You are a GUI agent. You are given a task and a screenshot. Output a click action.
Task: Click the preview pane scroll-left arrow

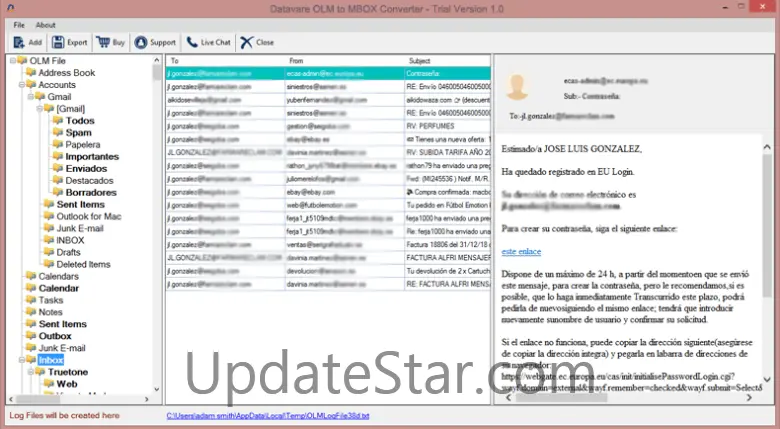pyautogui.click(x=508, y=397)
